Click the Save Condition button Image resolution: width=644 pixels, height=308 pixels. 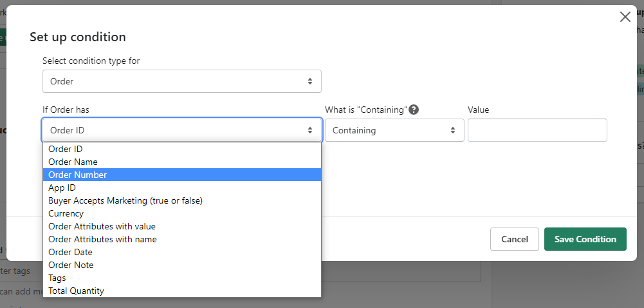[x=585, y=239]
